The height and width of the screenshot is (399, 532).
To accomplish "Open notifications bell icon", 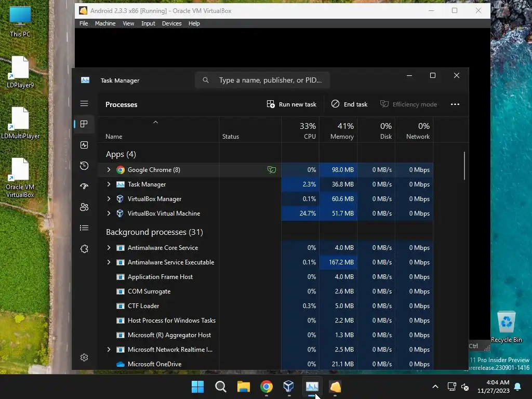I will pos(518,387).
